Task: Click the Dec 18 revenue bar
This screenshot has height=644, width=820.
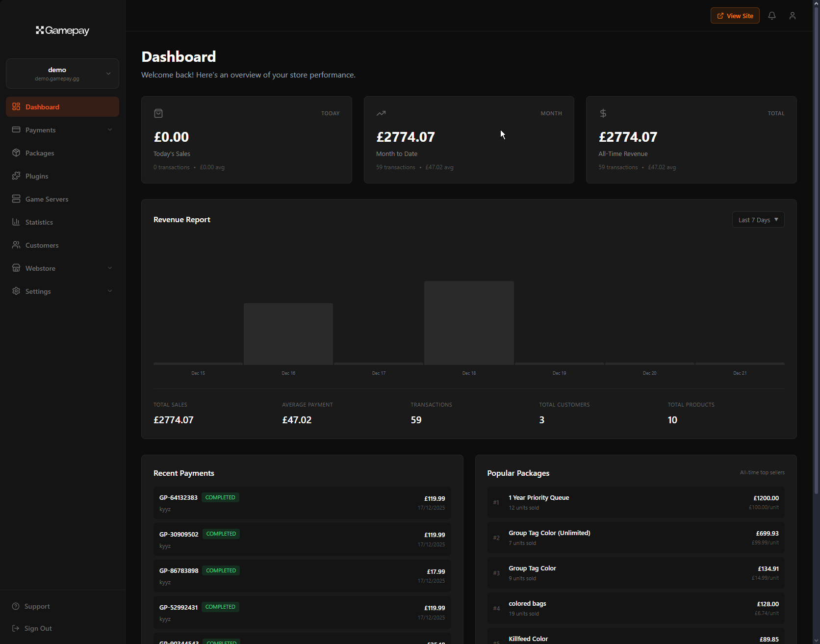Action: [x=468, y=323]
